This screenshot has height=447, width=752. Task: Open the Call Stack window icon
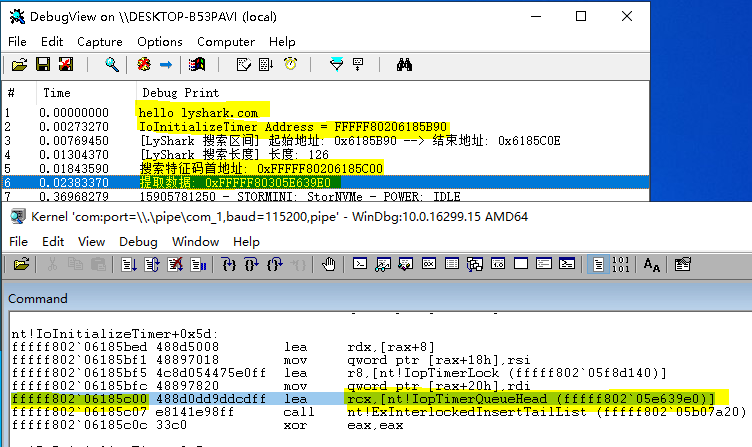[475, 264]
